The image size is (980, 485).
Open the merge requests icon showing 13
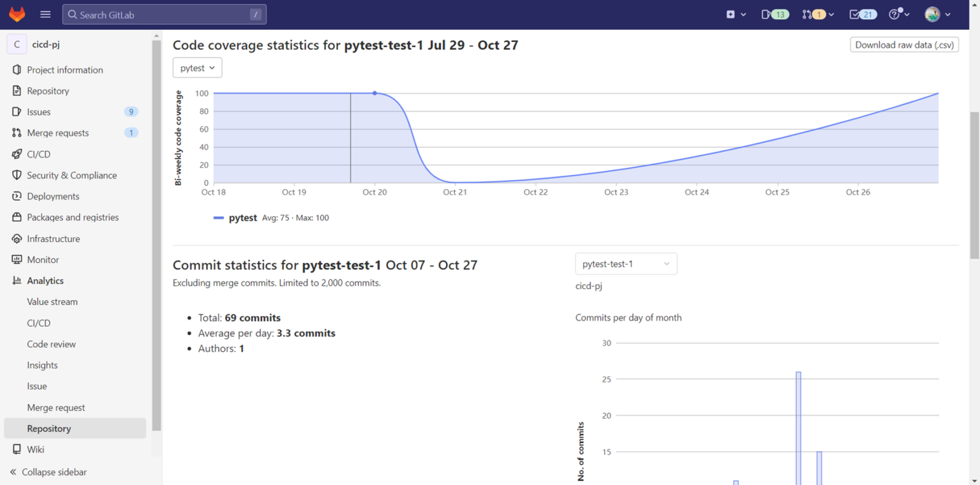[x=774, y=13]
